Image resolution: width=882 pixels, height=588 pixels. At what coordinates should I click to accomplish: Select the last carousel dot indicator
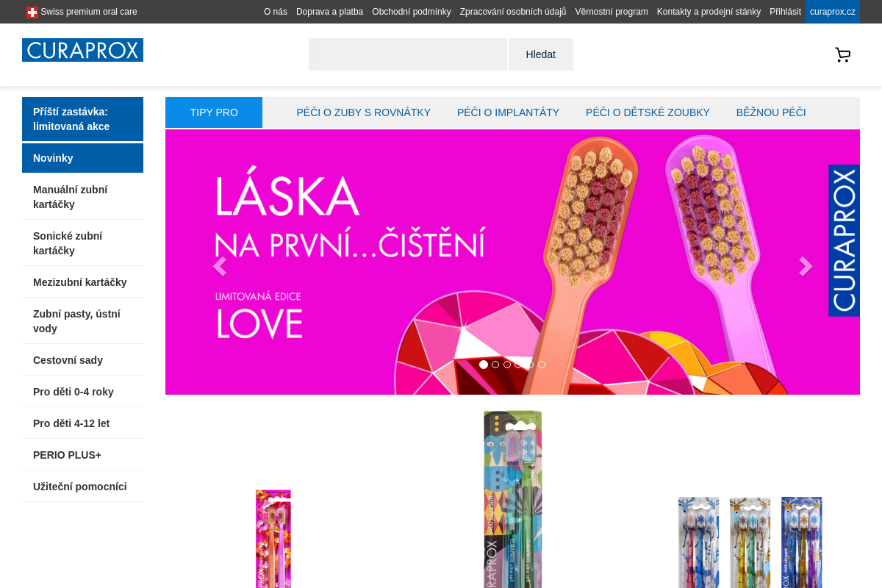point(542,365)
